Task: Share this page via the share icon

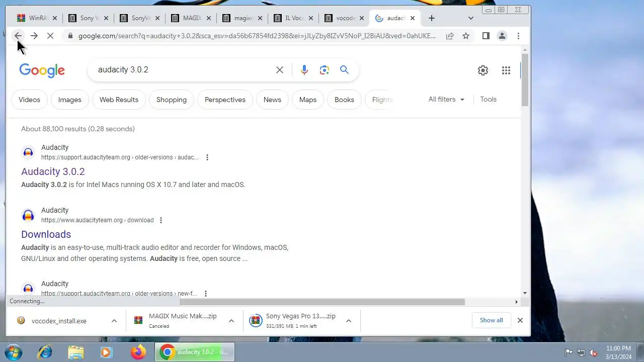Action: coord(450,36)
